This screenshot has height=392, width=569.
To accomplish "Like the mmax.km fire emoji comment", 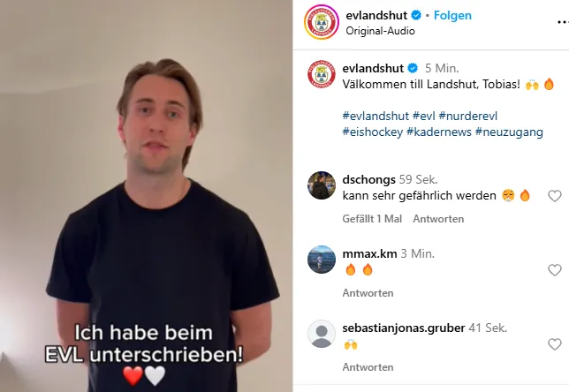I will (x=555, y=270).
